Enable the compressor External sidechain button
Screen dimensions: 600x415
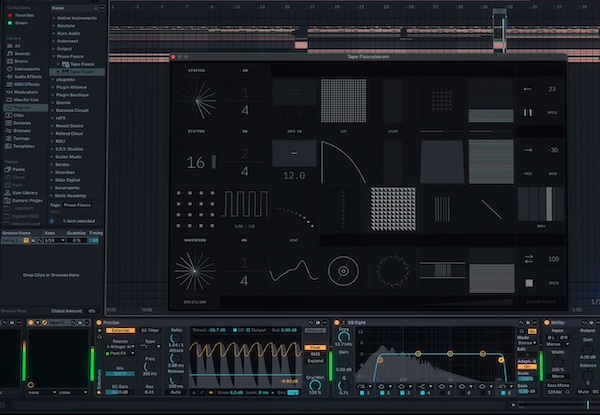123,329
